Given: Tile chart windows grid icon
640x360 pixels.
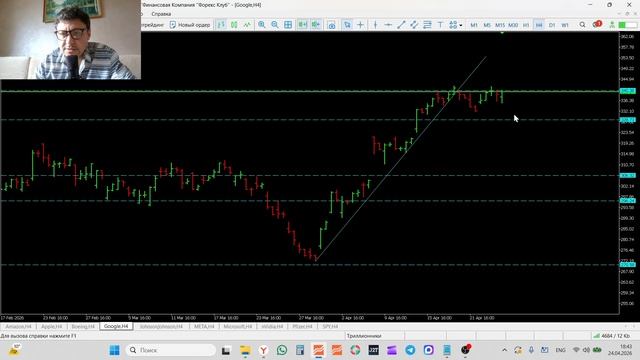Looking at the screenshot, I should click(x=288, y=25).
